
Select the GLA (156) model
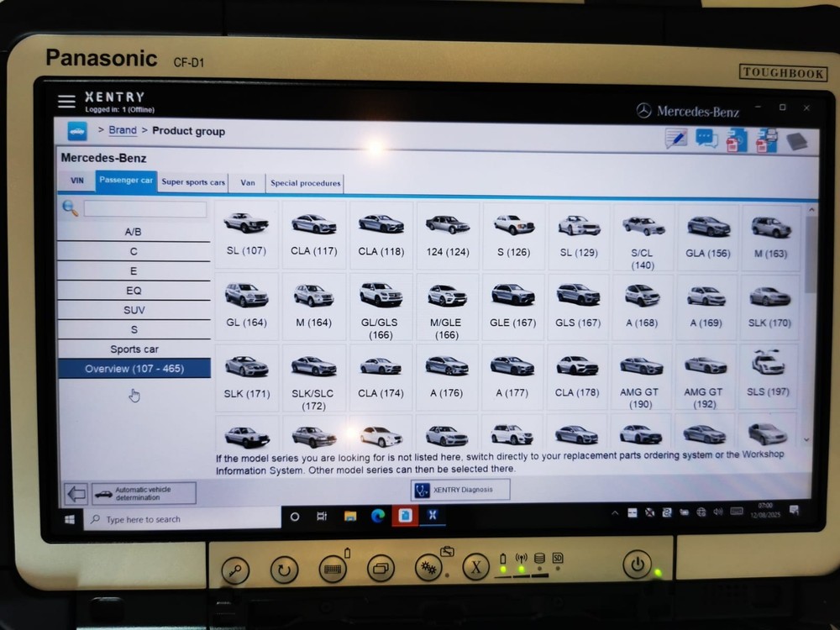pos(707,239)
